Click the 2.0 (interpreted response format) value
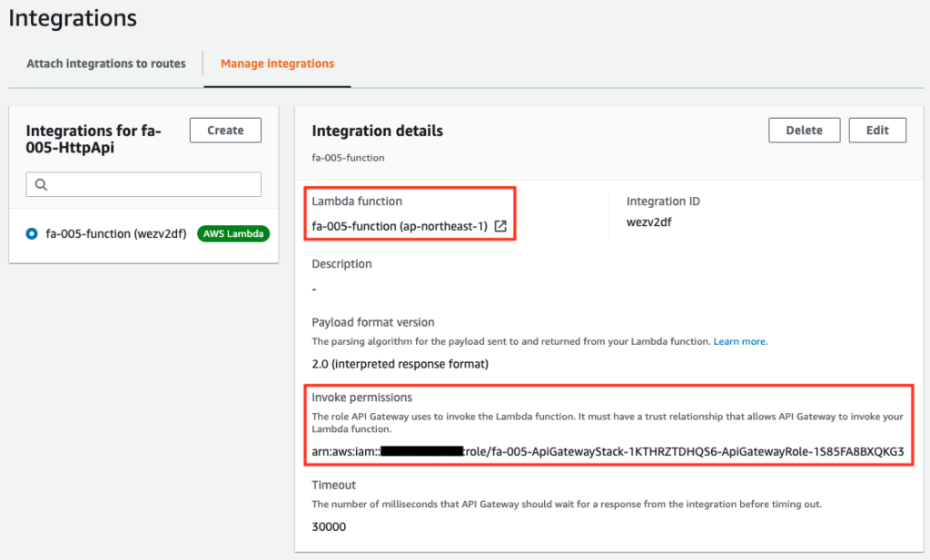Image resolution: width=930 pixels, height=560 pixels. coord(401,364)
